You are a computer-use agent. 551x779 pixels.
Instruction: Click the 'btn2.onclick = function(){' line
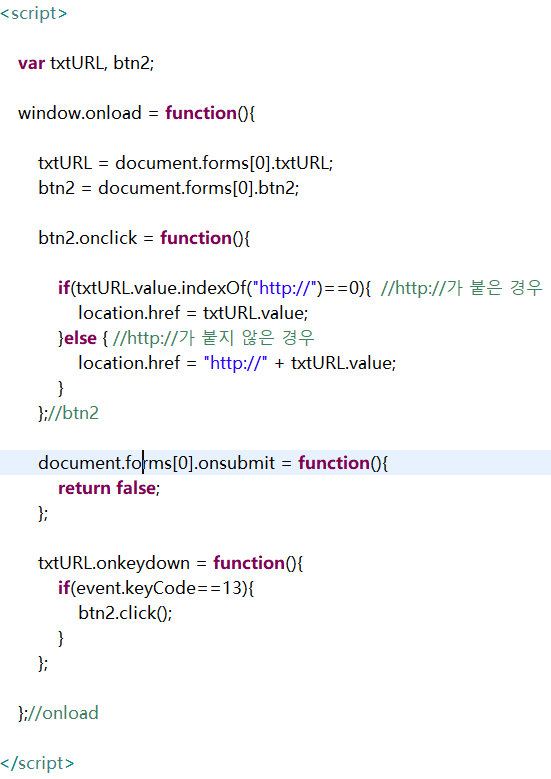[144, 238]
